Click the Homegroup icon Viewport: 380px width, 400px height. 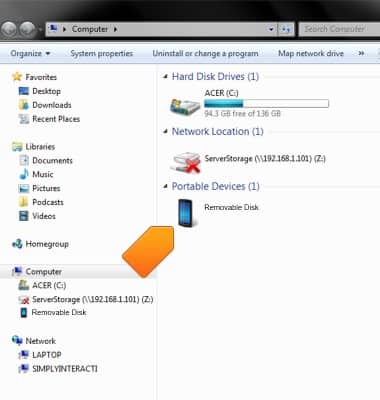click(x=17, y=244)
